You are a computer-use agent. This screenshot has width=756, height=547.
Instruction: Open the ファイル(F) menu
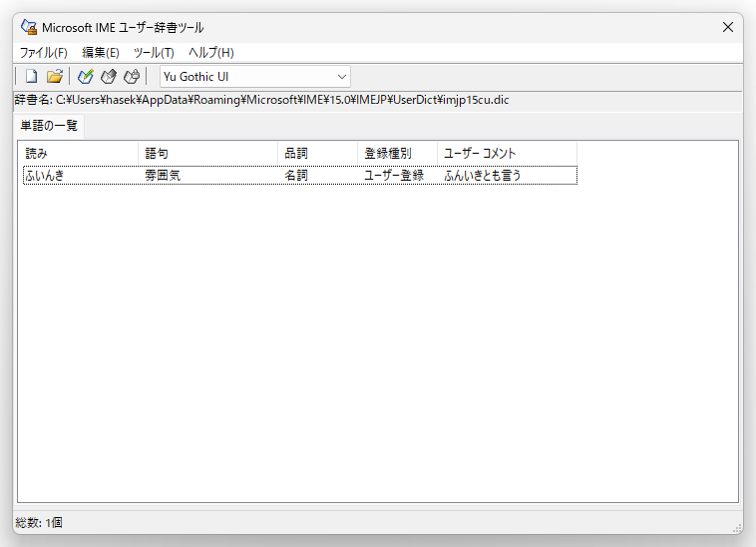(x=44, y=53)
